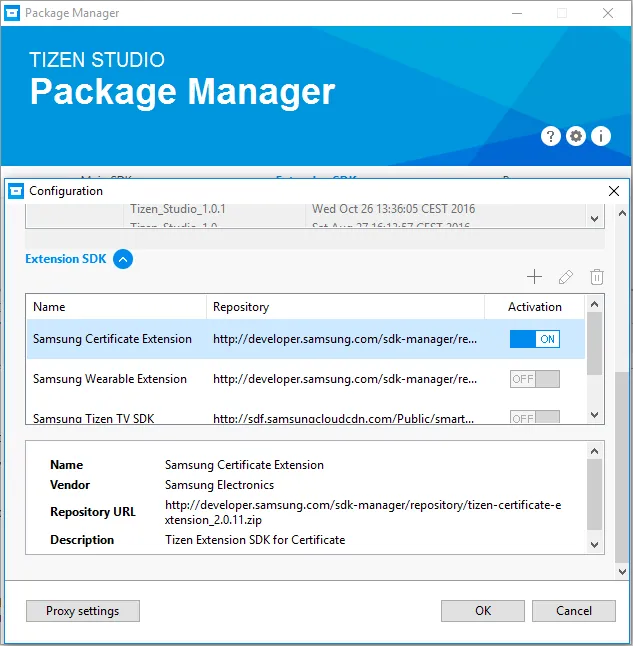Image resolution: width=633 pixels, height=646 pixels.
Task: Turn off Samsung Certificate Extension activation
Action: (535, 339)
